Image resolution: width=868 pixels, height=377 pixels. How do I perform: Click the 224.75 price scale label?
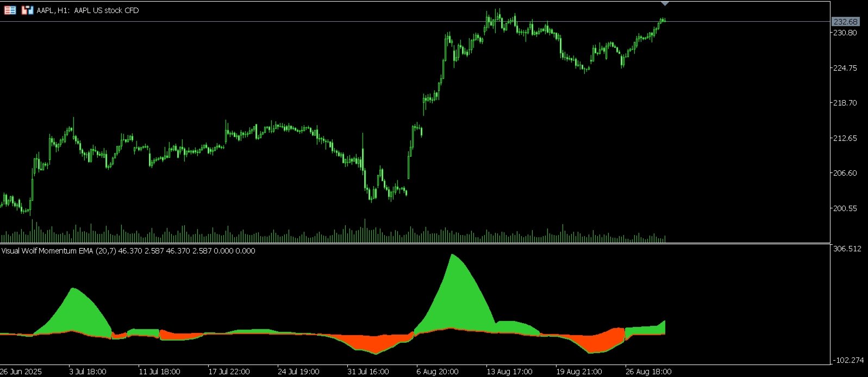(x=845, y=68)
